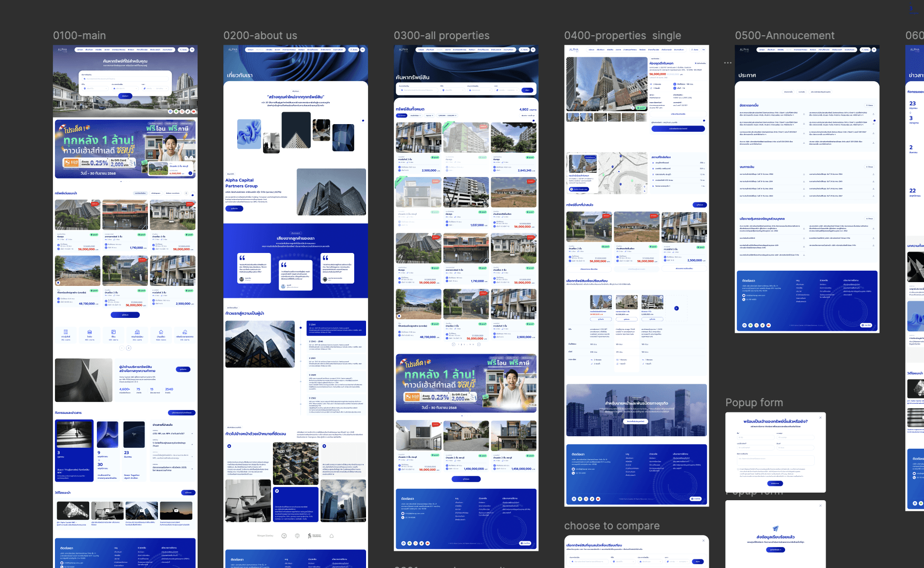Screen dimensions: 924x568
Task: Open the location dropdown in the main search box
Action: click(95, 88)
